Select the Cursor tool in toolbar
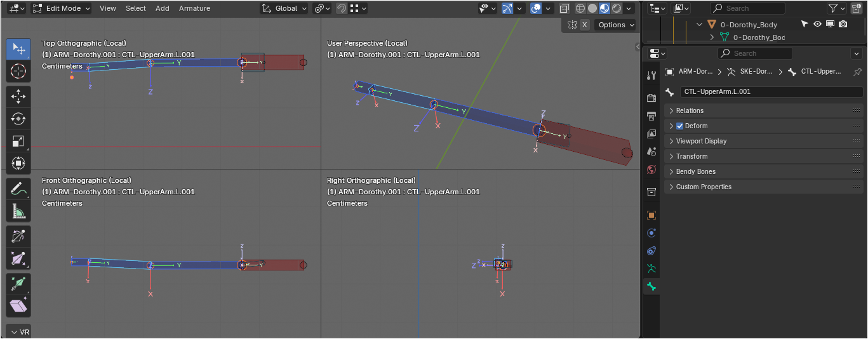The height and width of the screenshot is (339, 868). (x=18, y=71)
